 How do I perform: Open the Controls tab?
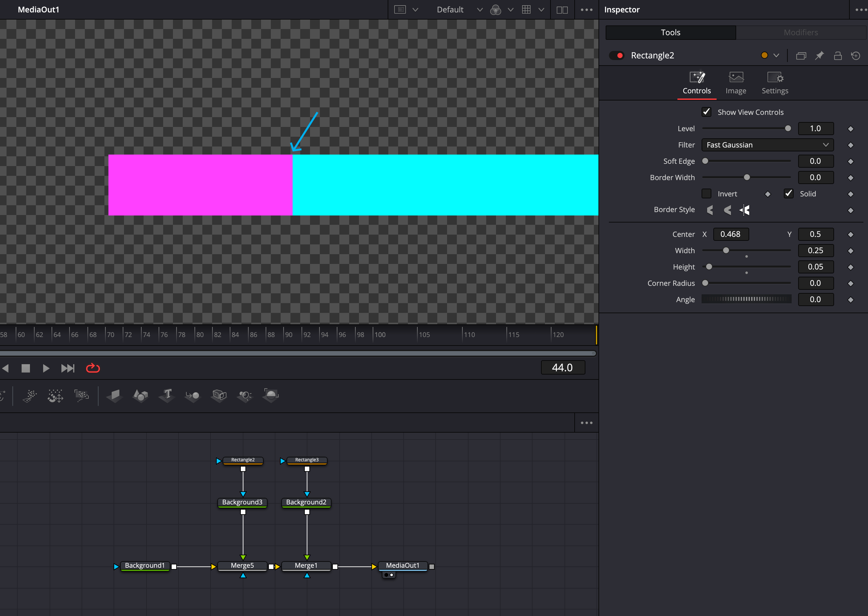697,84
